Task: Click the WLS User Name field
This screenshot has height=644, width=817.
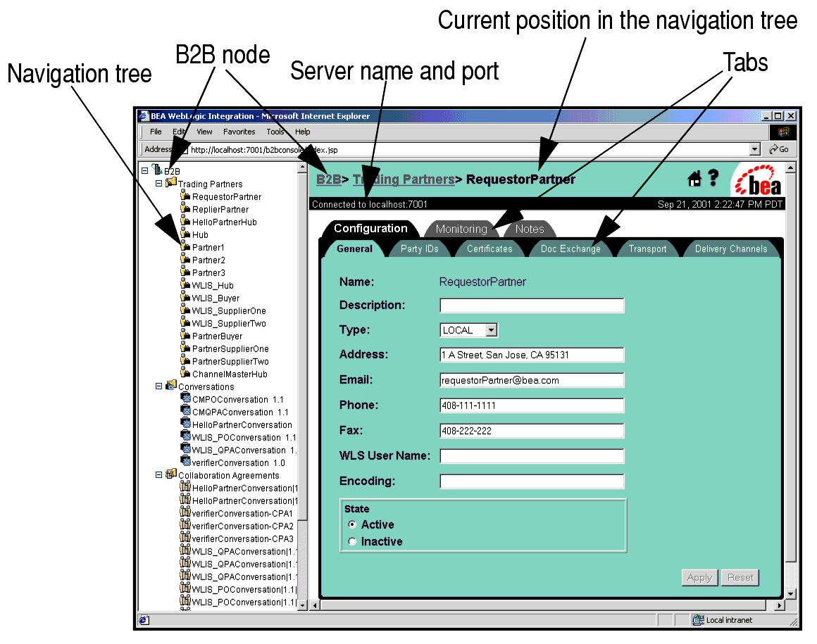Action: (532, 456)
